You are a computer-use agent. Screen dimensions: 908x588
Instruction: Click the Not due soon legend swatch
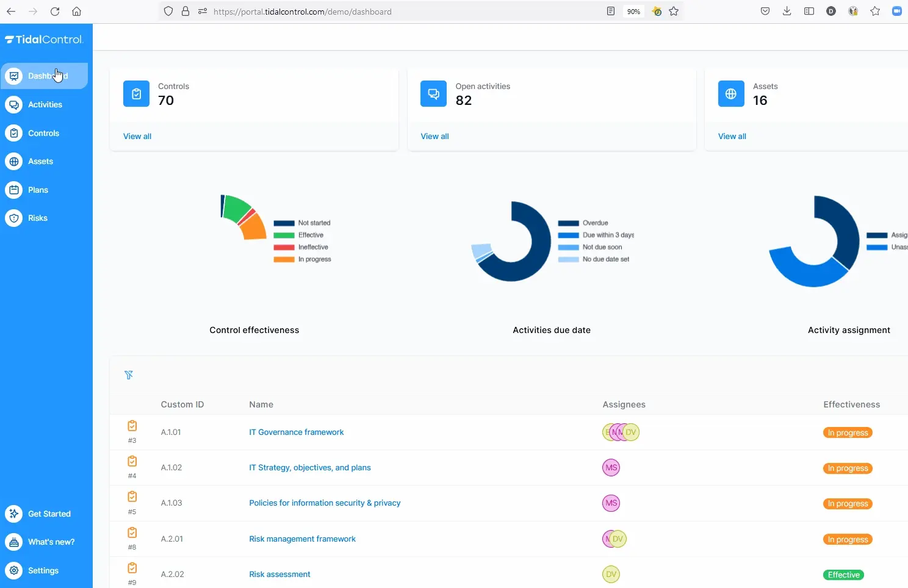pos(569,247)
